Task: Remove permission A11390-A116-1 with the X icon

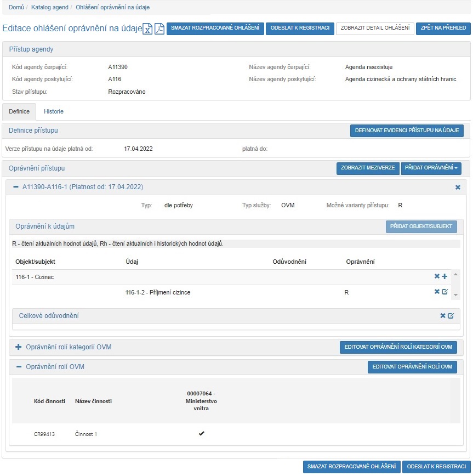Action: pos(458,188)
